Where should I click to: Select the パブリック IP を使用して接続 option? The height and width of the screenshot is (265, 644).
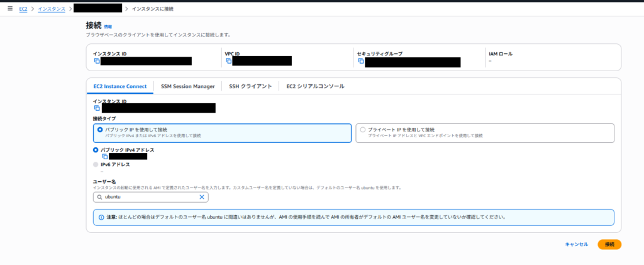[x=99, y=129]
